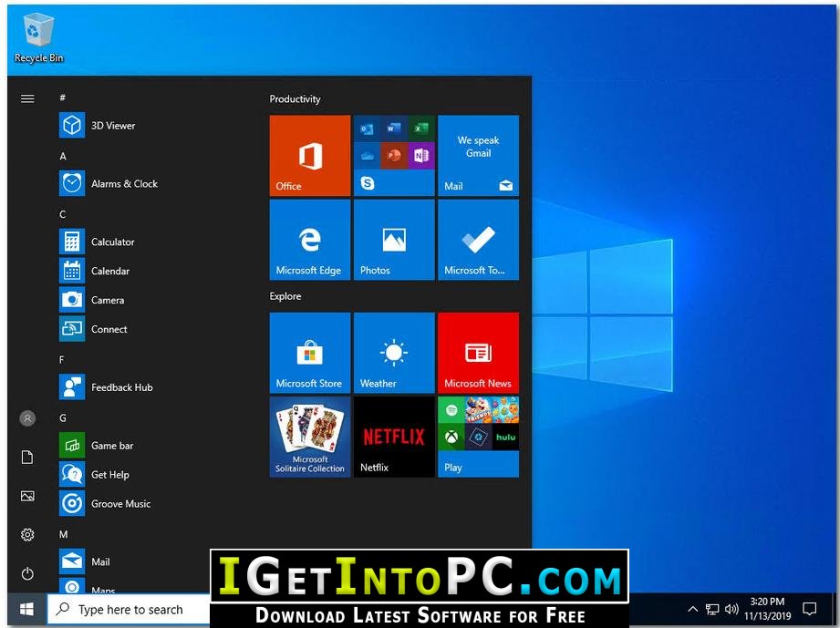Show hidden system tray icons
This screenshot has height=628, width=840.
point(692,609)
